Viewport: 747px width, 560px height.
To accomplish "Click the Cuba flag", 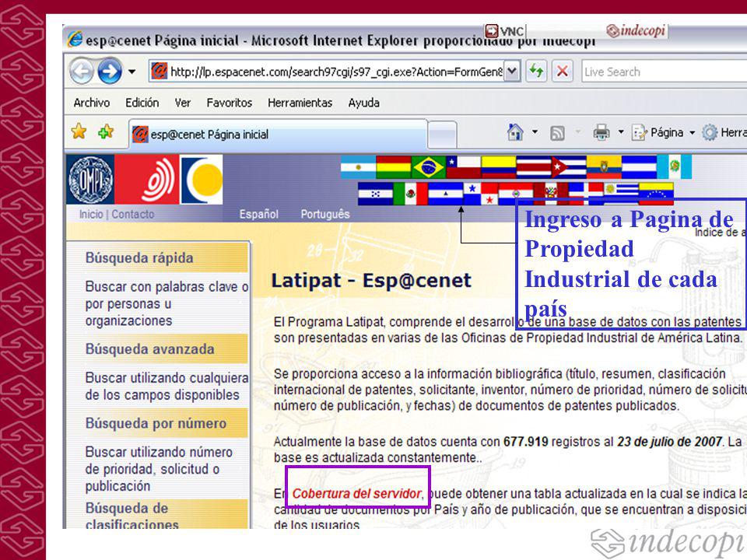I will coord(569,167).
